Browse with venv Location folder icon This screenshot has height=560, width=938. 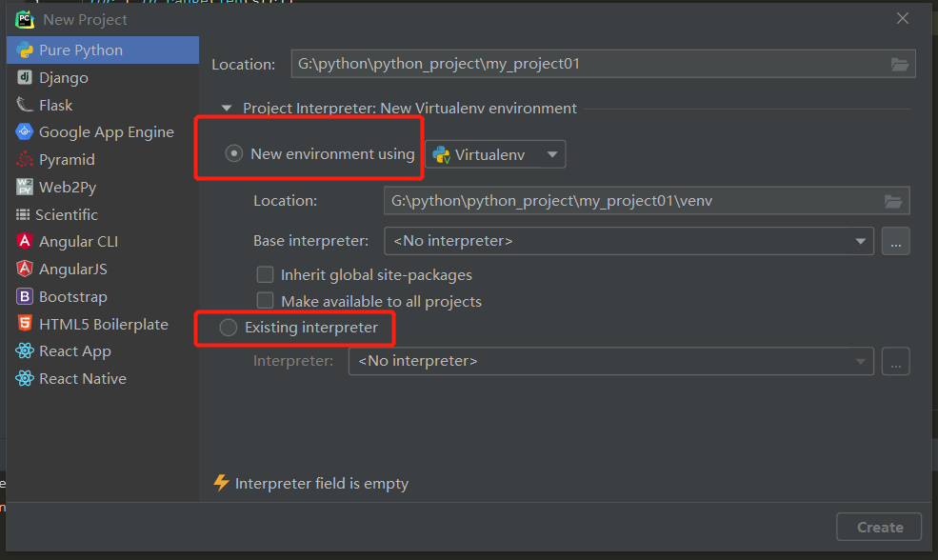tap(893, 201)
